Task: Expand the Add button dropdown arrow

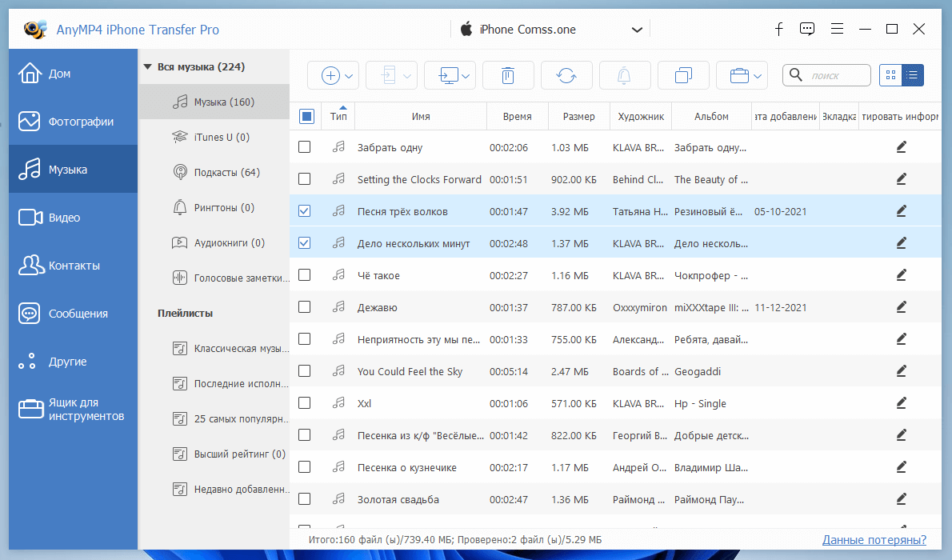Action: click(x=349, y=77)
